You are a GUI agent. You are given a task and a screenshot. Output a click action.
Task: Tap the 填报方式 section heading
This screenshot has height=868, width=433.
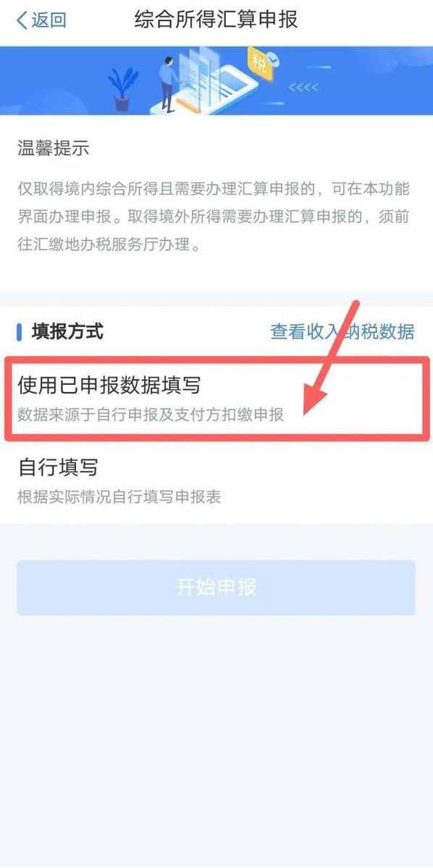pos(67,332)
